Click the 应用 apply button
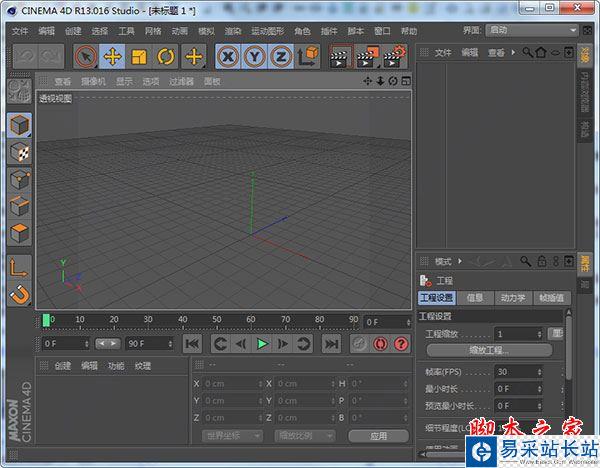The width and height of the screenshot is (600, 468). click(x=378, y=436)
